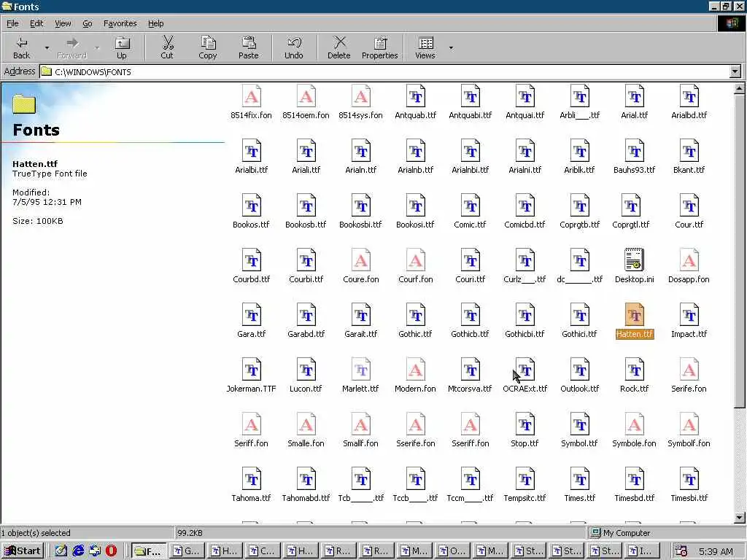Select the Jokerman.TTF font icon
This screenshot has height=560, width=747.
(x=252, y=370)
